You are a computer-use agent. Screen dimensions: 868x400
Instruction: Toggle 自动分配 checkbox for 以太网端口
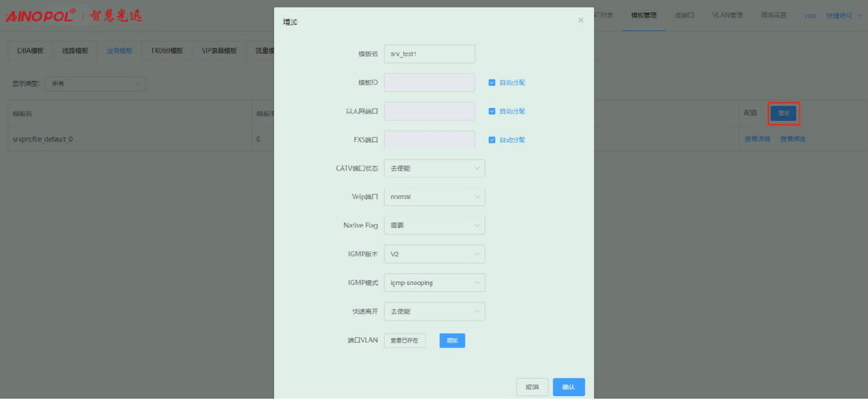[492, 111]
